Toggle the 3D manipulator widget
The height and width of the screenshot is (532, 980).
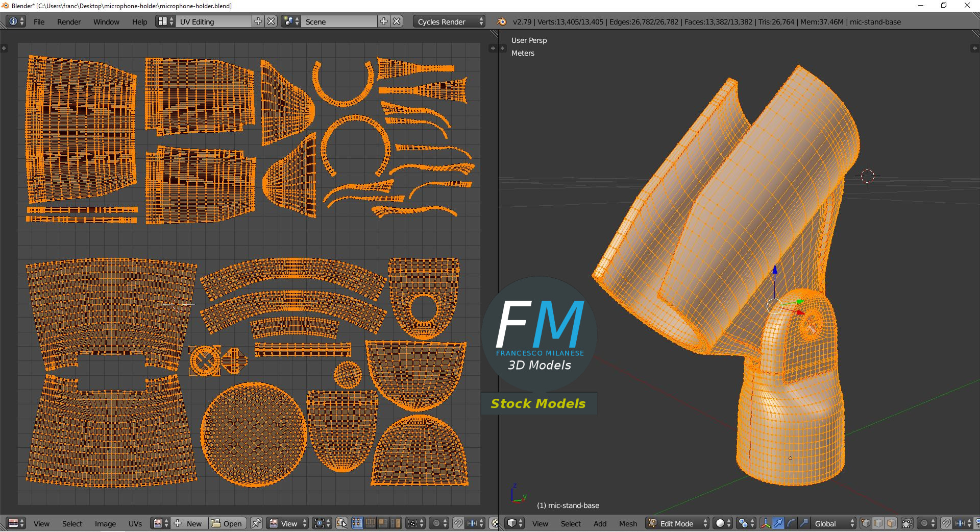pos(766,523)
